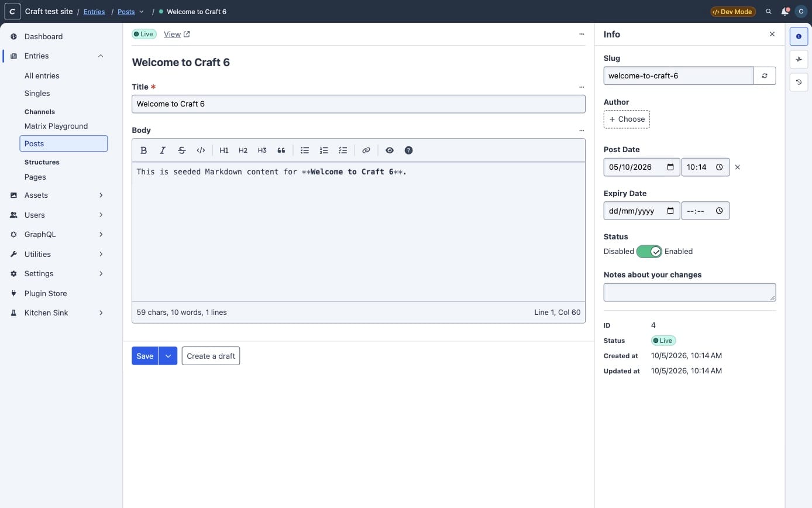Open the View live entry link
Image resolution: width=812 pixels, height=508 pixels.
click(x=177, y=35)
